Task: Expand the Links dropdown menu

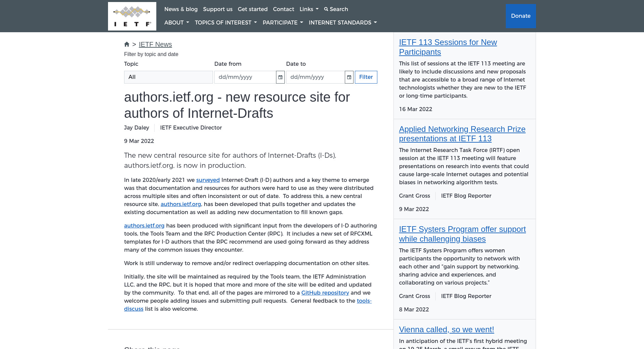Action: pyautogui.click(x=309, y=9)
